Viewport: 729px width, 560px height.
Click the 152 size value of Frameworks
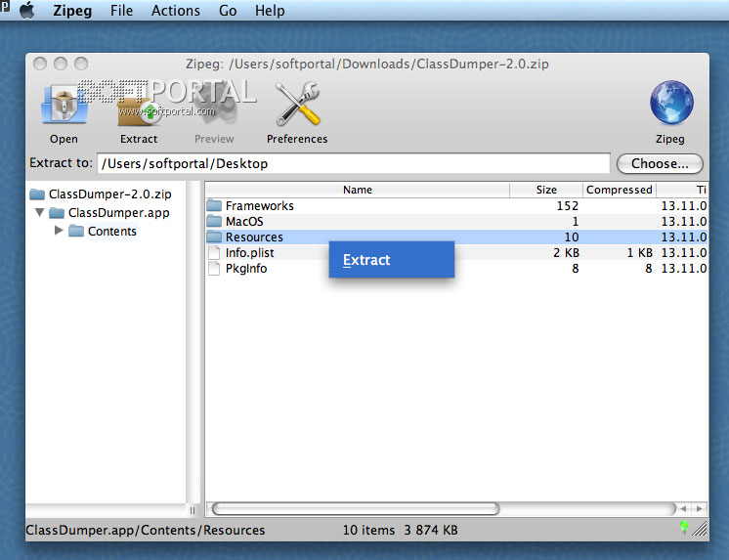(567, 205)
